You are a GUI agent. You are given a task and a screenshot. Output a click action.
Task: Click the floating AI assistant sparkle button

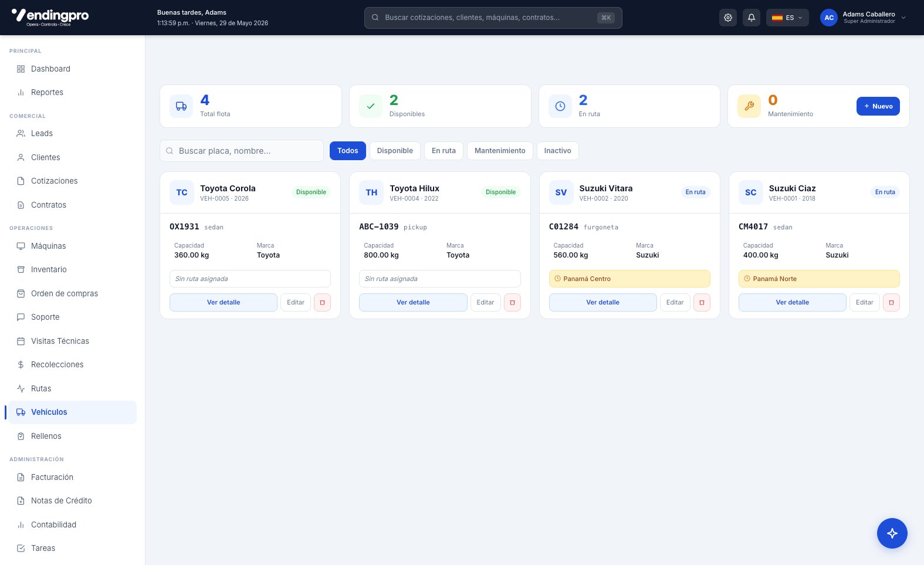click(x=892, y=533)
